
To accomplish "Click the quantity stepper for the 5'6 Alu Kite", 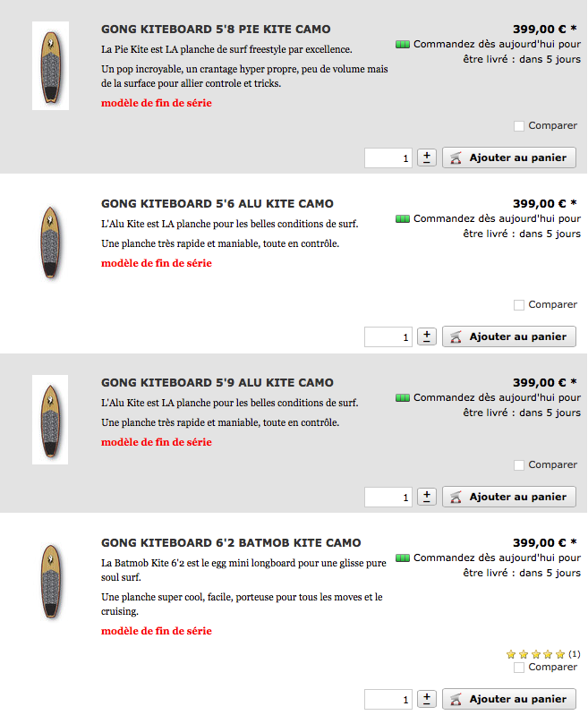I will point(427,336).
